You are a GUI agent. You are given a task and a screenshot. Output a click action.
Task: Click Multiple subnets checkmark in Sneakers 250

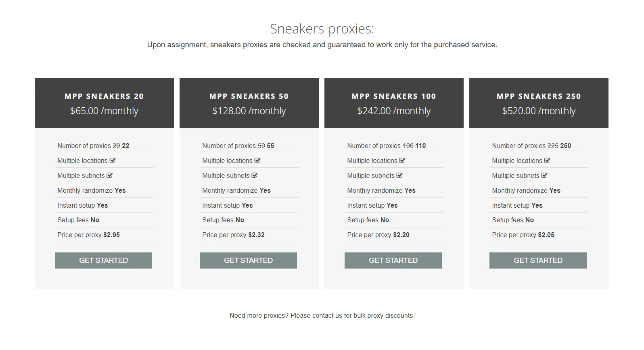[544, 175]
